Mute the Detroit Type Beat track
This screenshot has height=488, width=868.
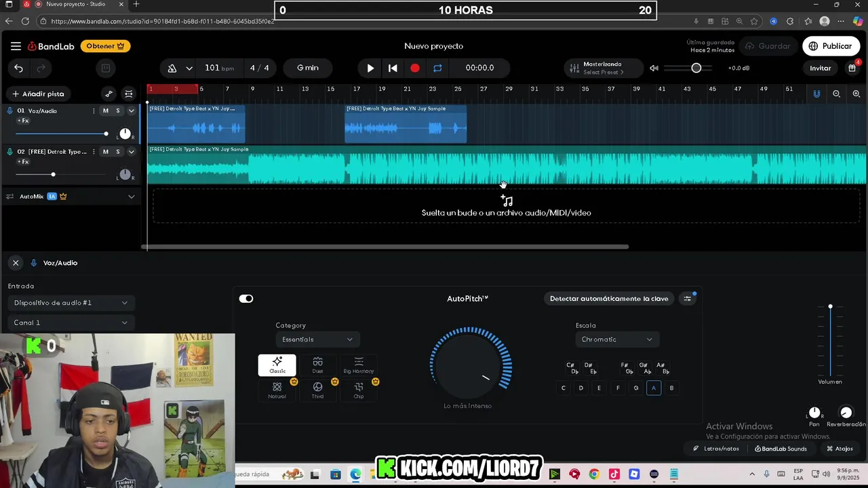(x=105, y=152)
